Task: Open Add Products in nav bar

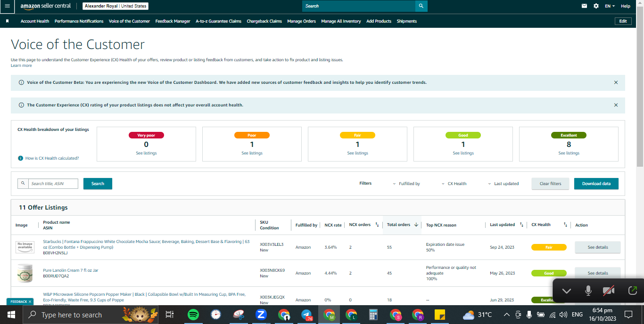Action: tap(379, 21)
